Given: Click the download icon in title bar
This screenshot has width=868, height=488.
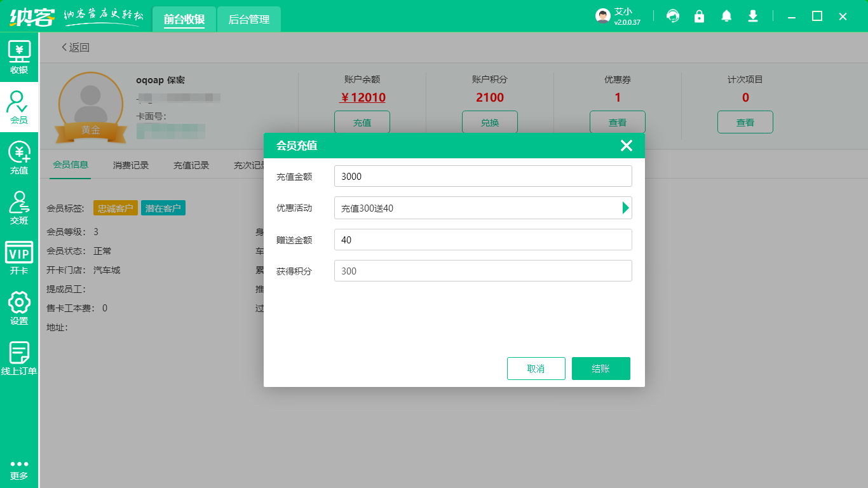Looking at the screenshot, I should pyautogui.click(x=753, y=16).
